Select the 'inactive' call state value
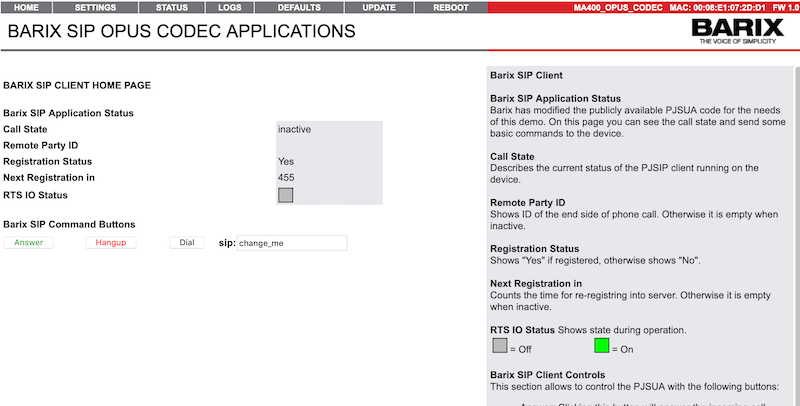Viewport: 800px width, 406px height. click(x=294, y=130)
